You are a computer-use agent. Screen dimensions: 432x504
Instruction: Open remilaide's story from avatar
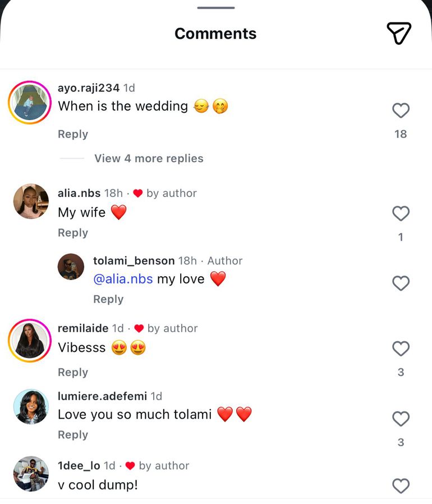(30, 341)
